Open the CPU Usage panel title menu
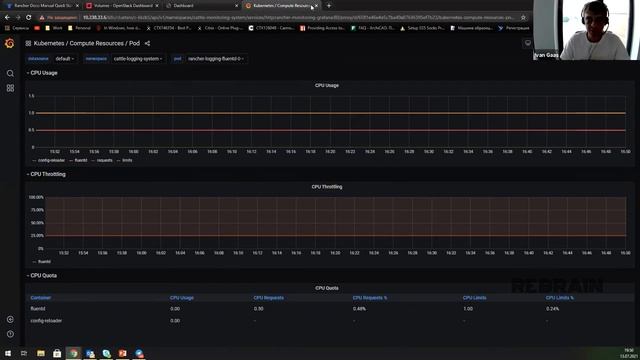The height and width of the screenshot is (360, 640). (x=327, y=85)
